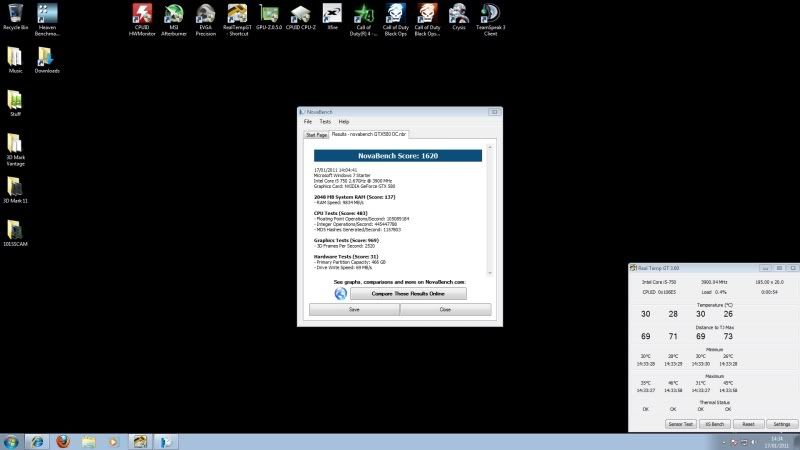Save the NovaBench results
The image size is (800, 450).
coord(354,309)
